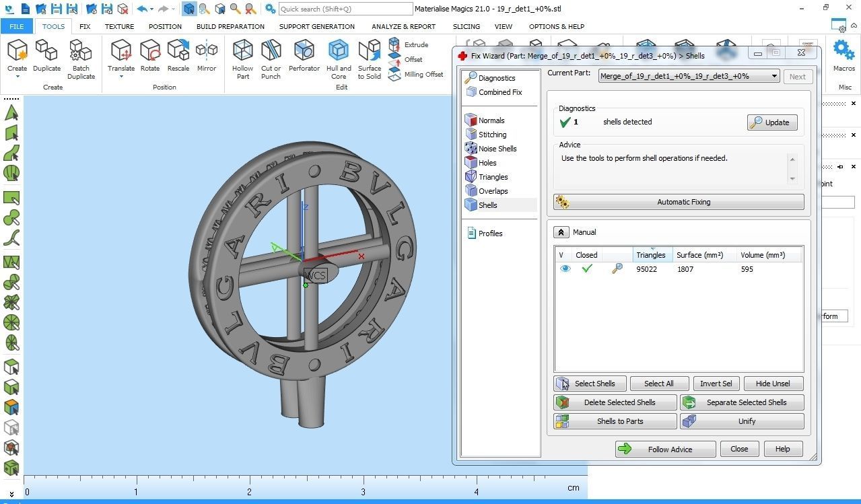
Task: Click the Shells to Parts button
Action: [x=615, y=421]
